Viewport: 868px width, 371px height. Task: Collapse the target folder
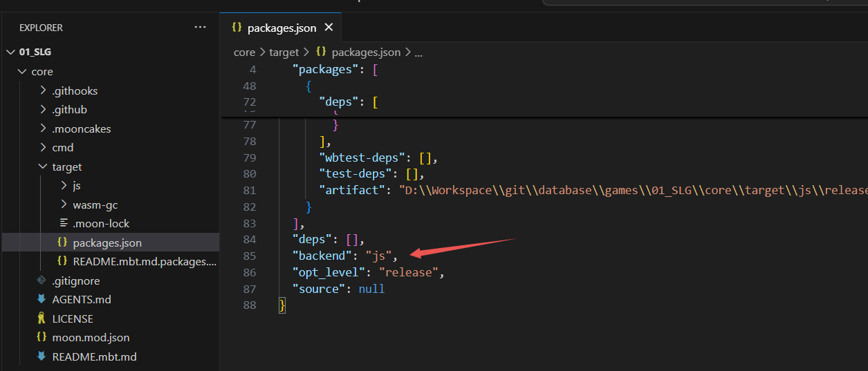tap(43, 167)
